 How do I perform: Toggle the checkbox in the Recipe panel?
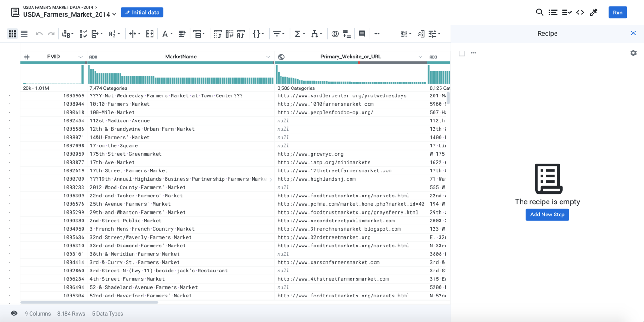click(462, 53)
